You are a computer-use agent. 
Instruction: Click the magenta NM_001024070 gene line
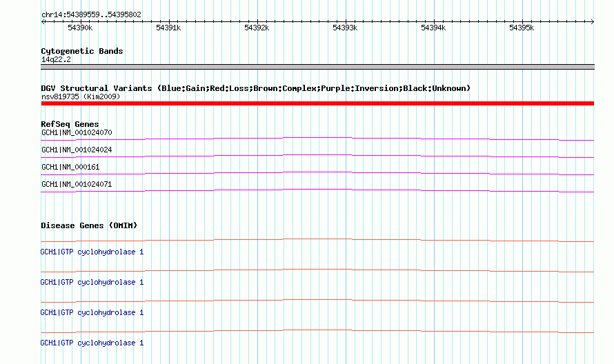tap(317, 138)
